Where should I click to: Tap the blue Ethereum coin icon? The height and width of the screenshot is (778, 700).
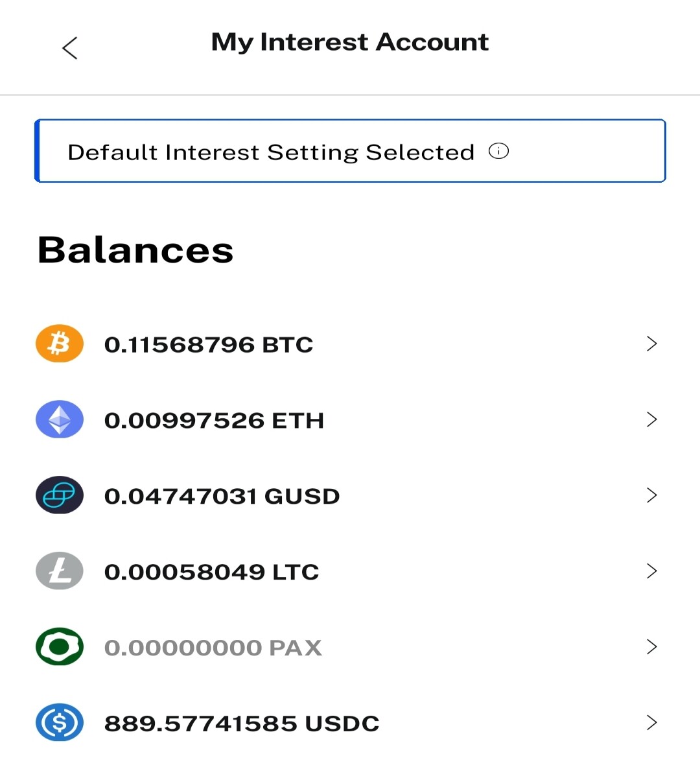60,419
